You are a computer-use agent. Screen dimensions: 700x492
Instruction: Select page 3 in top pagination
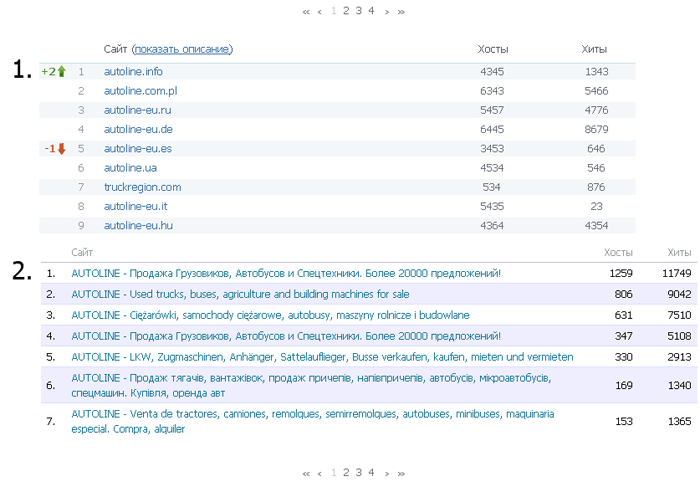point(358,10)
